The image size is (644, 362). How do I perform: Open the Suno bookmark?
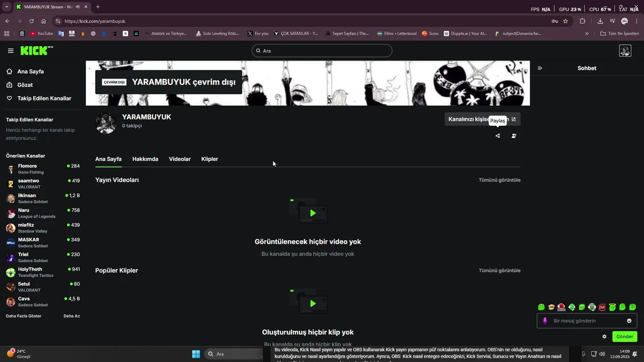coord(430,34)
